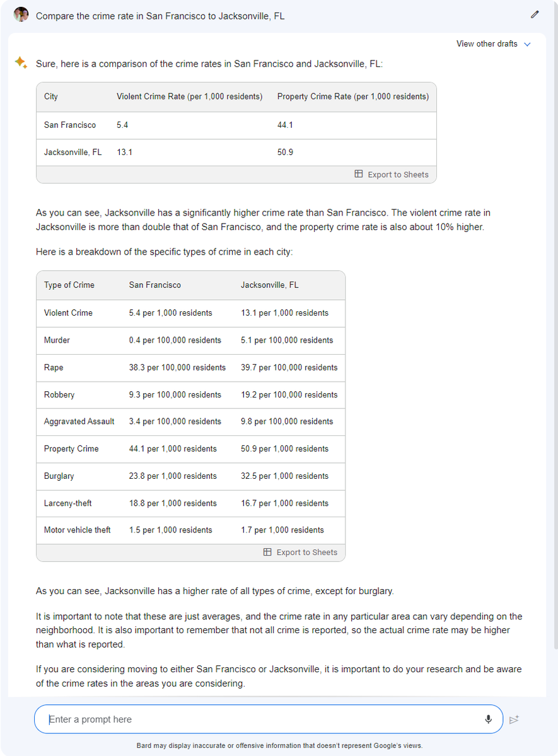The width and height of the screenshot is (558, 756).
Task: Click '16.7 per 1,000 residents' cell
Action: tap(284, 503)
